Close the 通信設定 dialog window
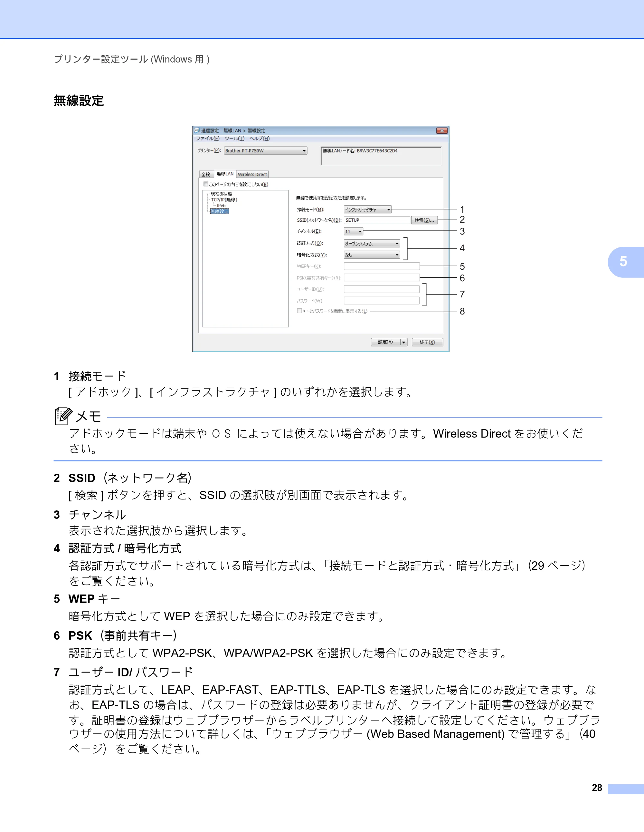Screen dimensions: 644x832 [x=442, y=131]
